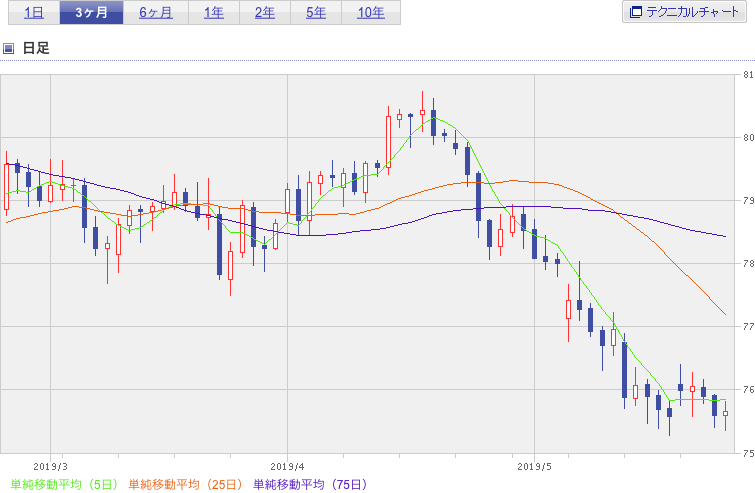Screen dimensions: 755x493
Task: Show the 2年 chart range
Action: 265,13
